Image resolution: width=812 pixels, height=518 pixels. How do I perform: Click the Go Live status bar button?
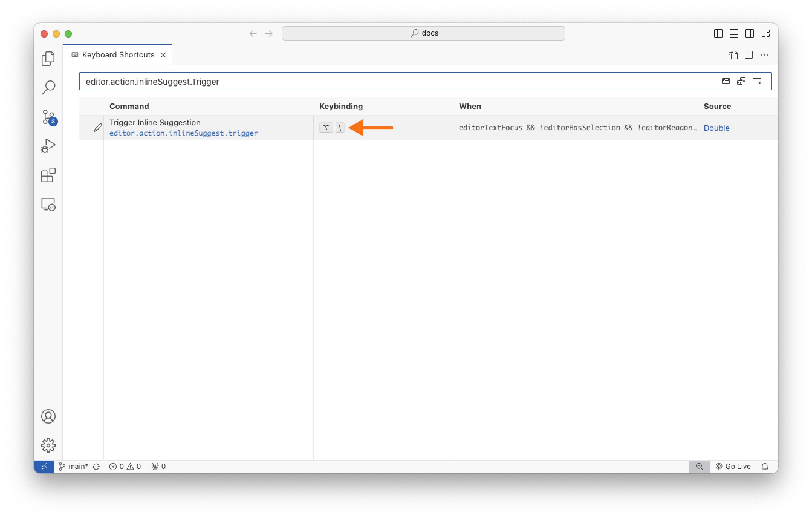coord(733,466)
